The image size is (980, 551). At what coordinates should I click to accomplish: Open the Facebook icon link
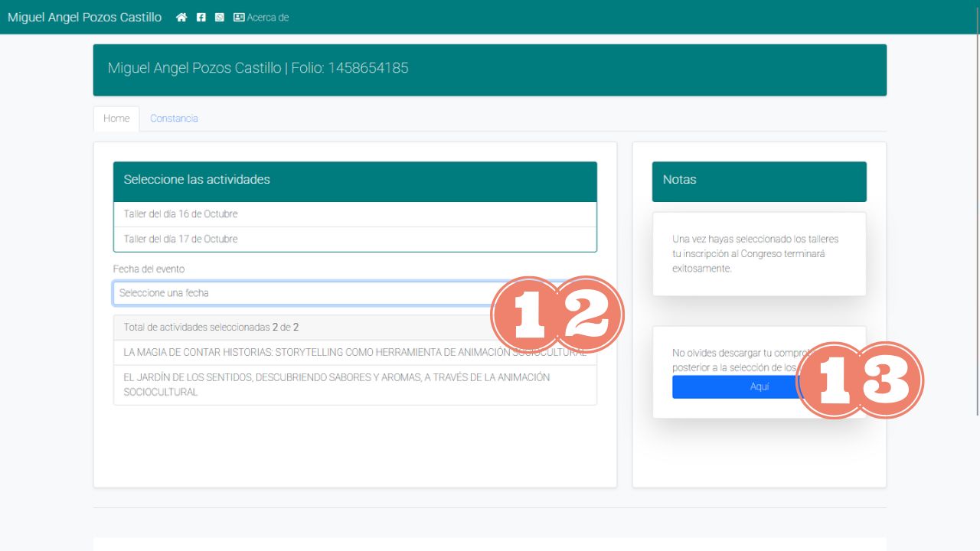(201, 18)
